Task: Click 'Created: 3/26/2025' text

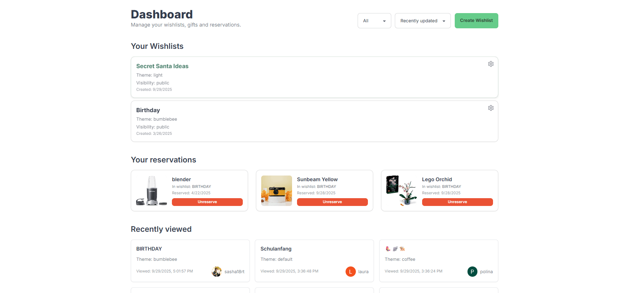Action: pyautogui.click(x=154, y=134)
